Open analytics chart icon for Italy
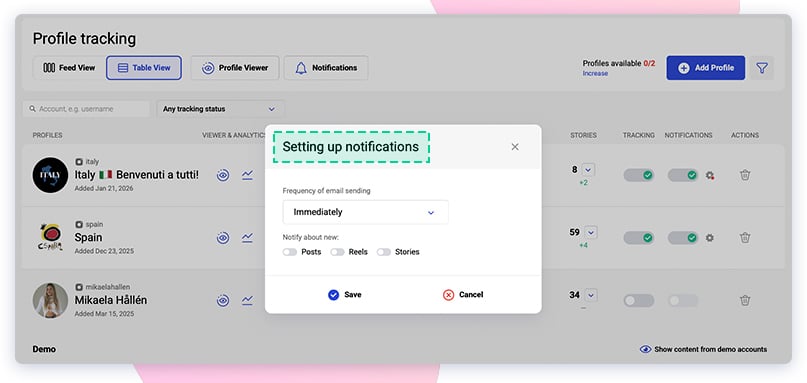Screen dimensions: 807x383 click(x=248, y=175)
